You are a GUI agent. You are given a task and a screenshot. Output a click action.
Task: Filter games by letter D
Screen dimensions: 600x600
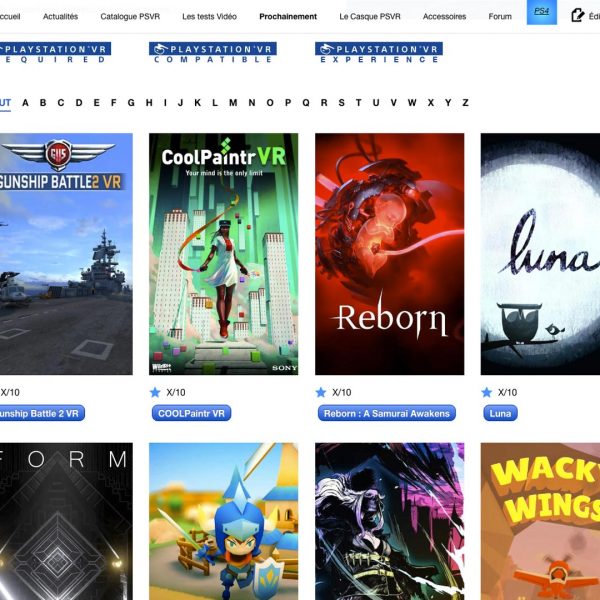click(x=79, y=103)
